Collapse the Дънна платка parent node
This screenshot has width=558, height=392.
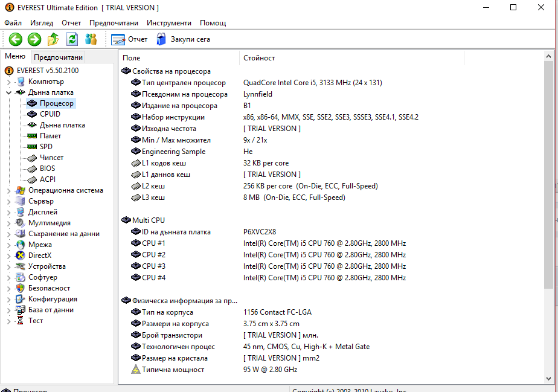pos(8,92)
